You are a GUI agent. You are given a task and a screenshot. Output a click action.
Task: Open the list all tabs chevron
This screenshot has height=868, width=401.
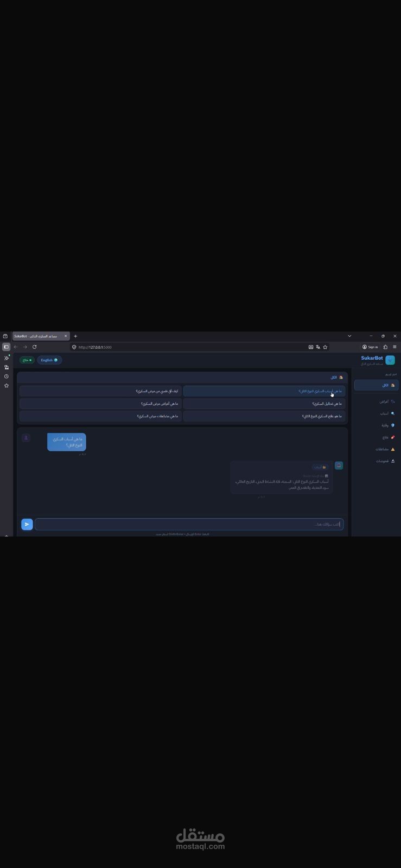point(349,336)
